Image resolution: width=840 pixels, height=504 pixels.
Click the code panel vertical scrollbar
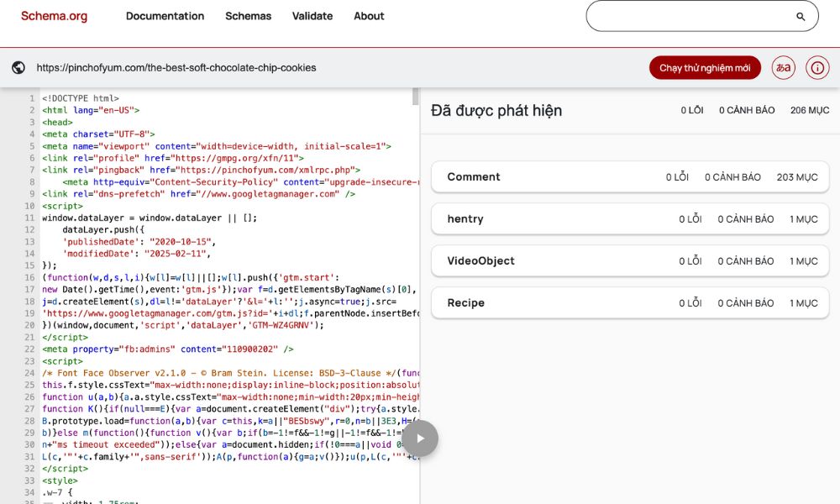tap(415, 97)
